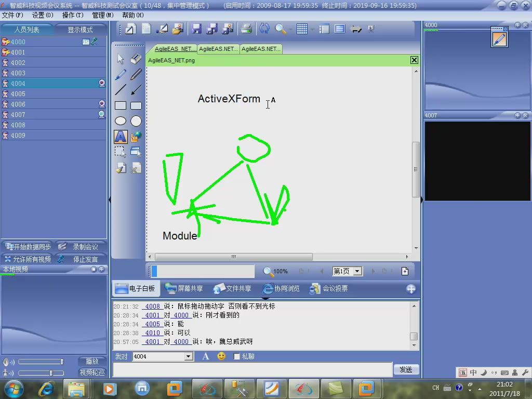Click the refresh arrows toolbar icon
The image size is (532, 399).
[x=264, y=29]
